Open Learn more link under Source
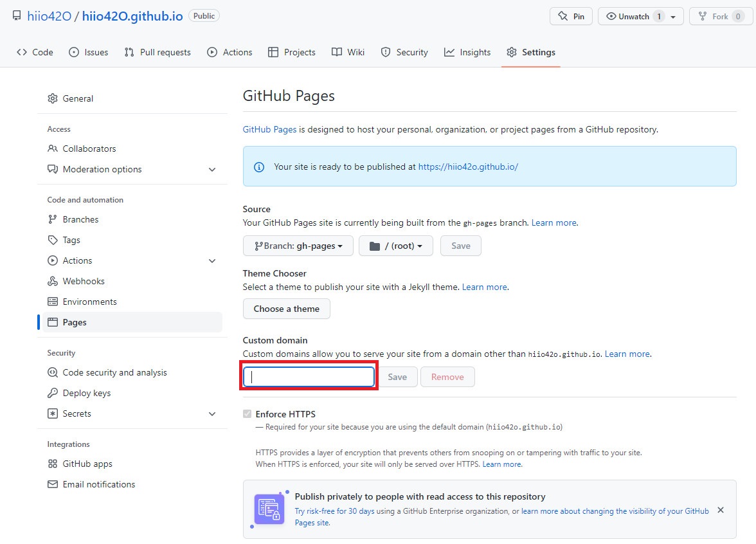Screen dimensions: 756x544 pyautogui.click(x=553, y=222)
